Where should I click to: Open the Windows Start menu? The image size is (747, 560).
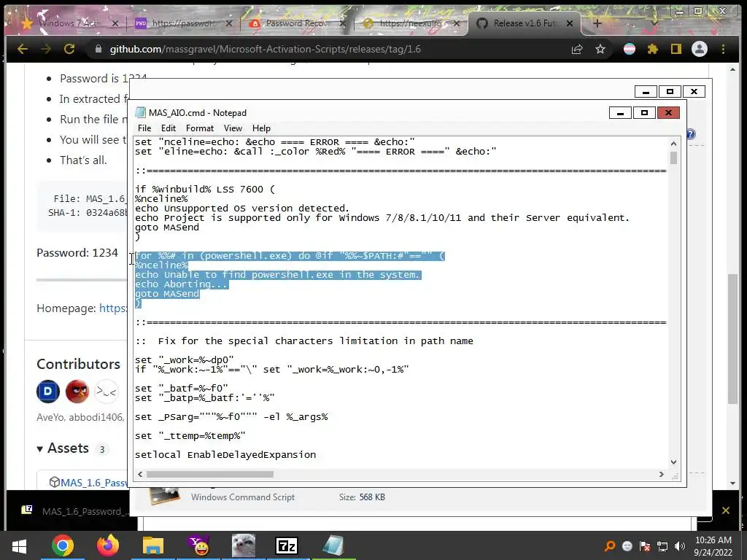tap(19, 545)
